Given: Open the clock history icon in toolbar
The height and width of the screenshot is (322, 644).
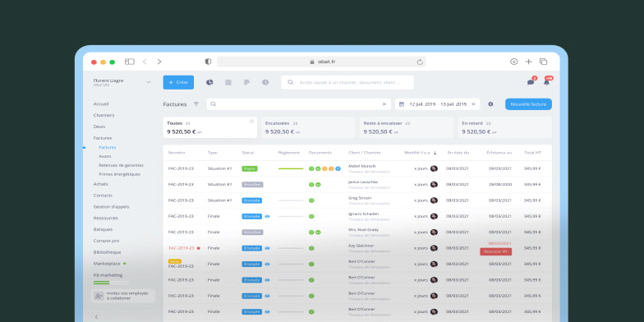Looking at the screenshot, I should tap(265, 82).
